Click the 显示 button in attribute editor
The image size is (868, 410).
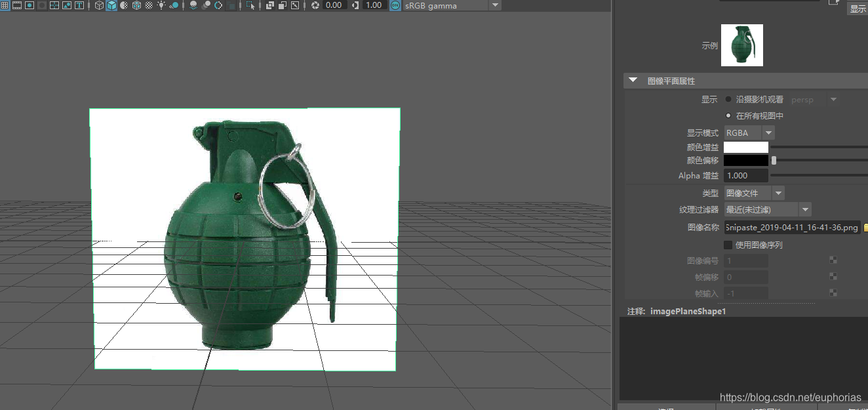click(858, 9)
